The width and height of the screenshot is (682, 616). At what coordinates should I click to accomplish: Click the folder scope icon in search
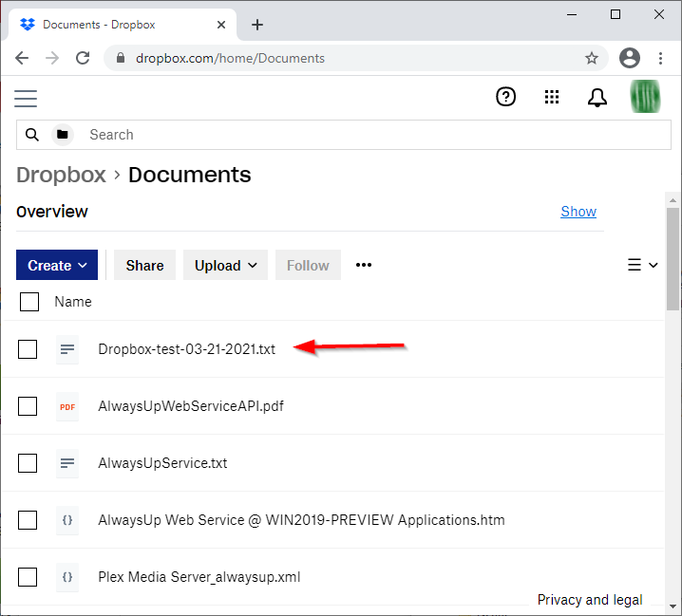point(63,135)
